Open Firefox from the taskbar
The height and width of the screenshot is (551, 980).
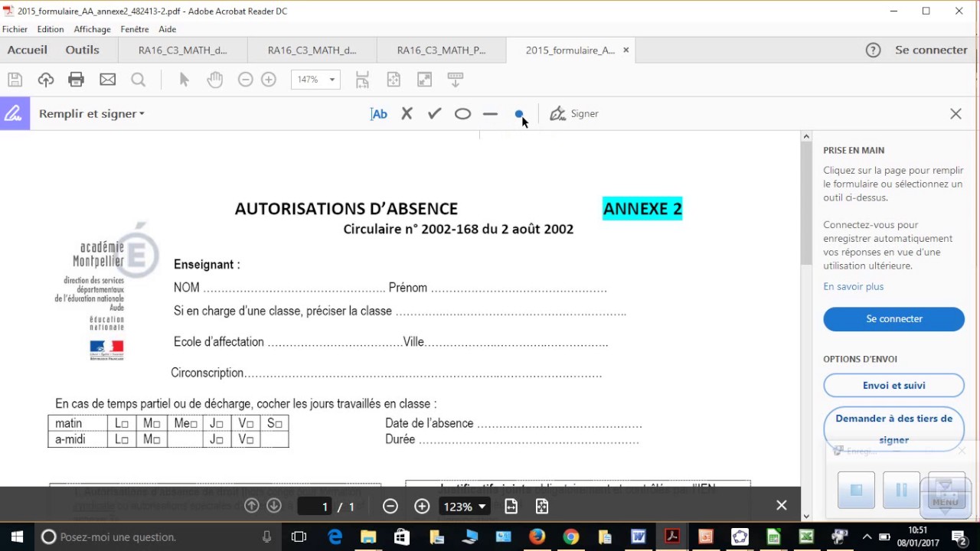coord(537,536)
